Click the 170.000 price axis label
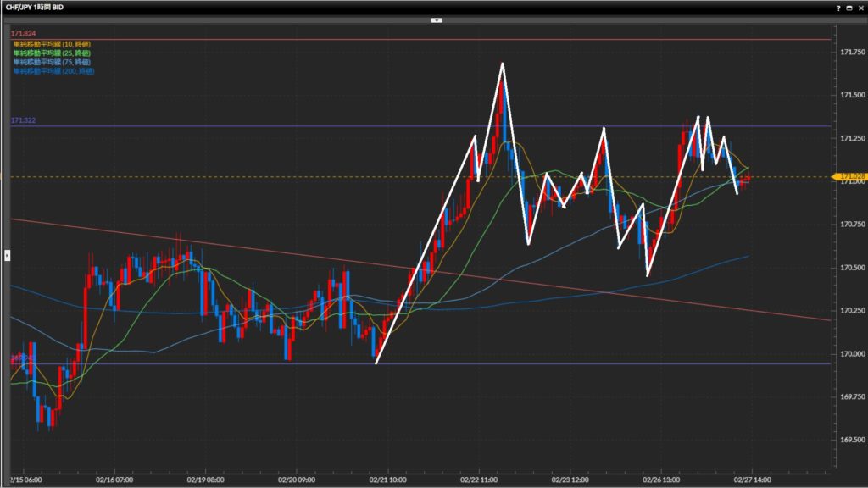The image size is (868, 488). (850, 354)
